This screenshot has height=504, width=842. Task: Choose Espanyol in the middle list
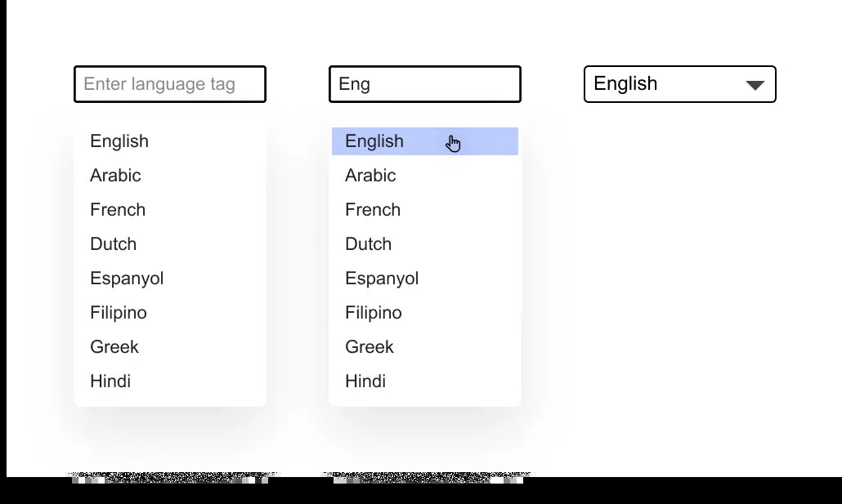[425, 279]
